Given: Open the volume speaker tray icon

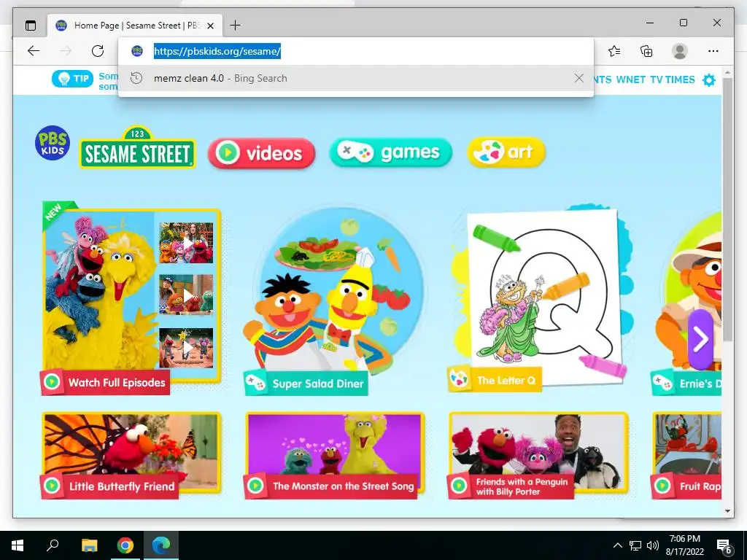Looking at the screenshot, I should click(653, 545).
